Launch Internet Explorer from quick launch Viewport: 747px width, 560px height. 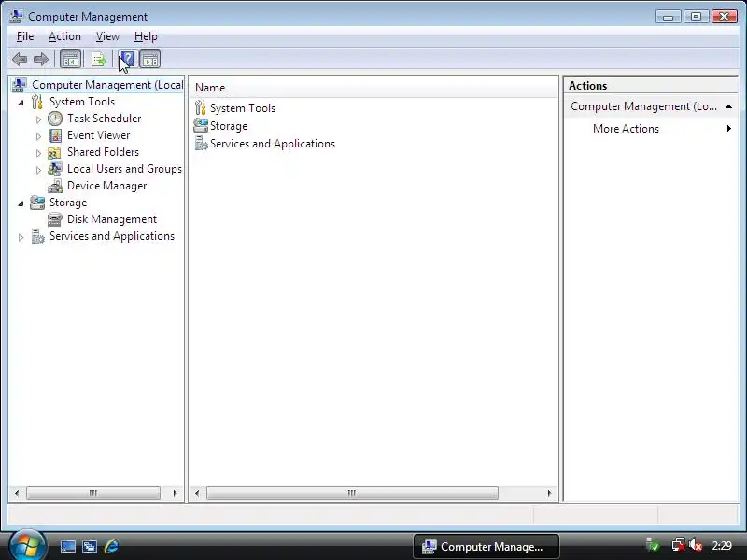tap(111, 546)
